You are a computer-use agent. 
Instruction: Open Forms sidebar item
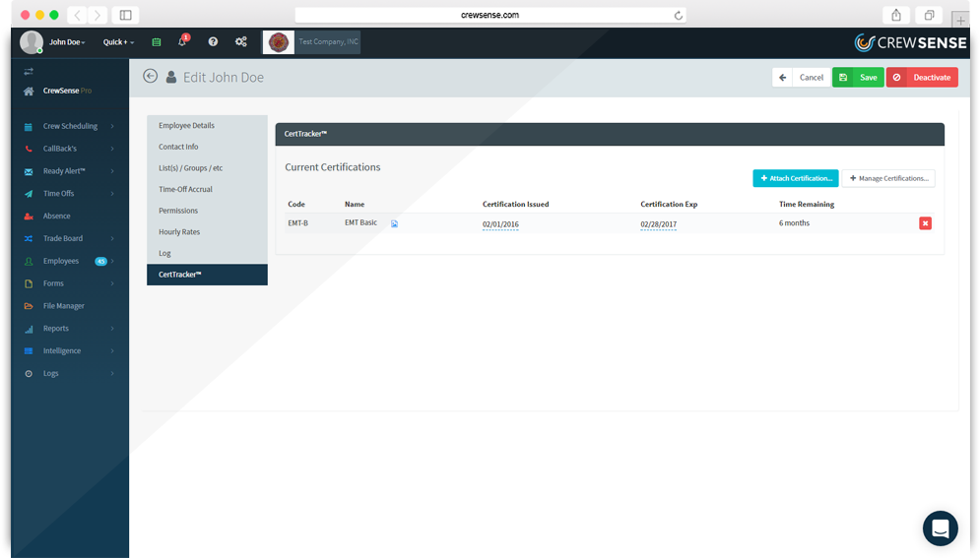[x=53, y=283]
